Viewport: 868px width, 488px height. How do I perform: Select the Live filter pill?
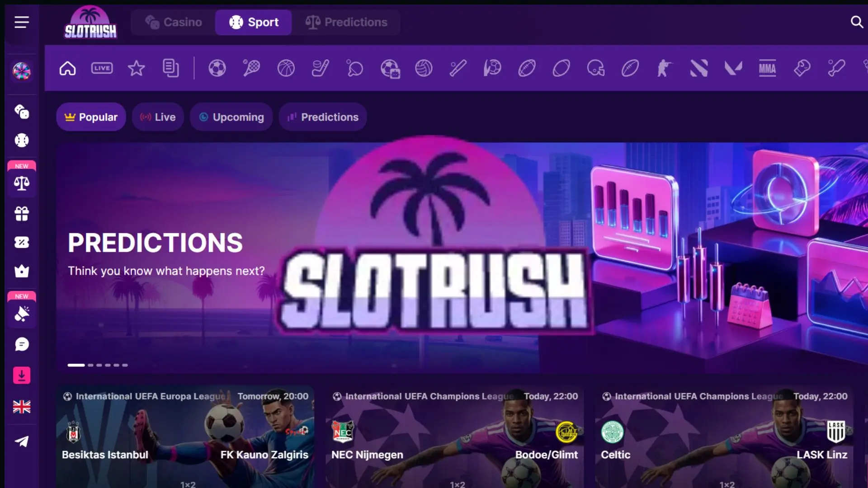pos(158,117)
